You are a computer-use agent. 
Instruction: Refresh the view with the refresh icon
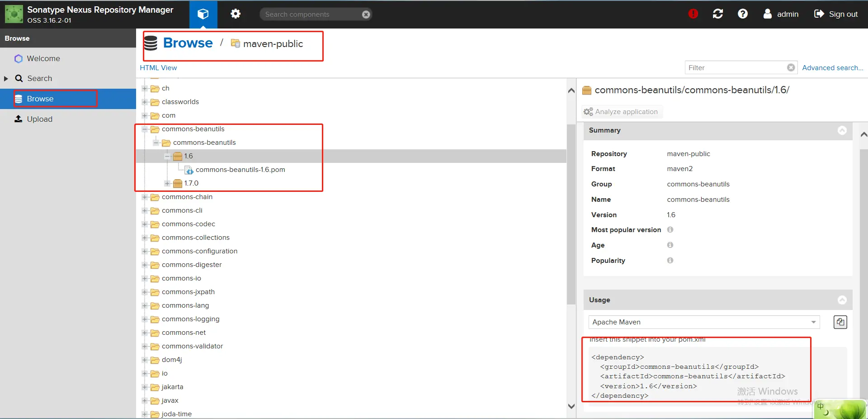(x=718, y=14)
